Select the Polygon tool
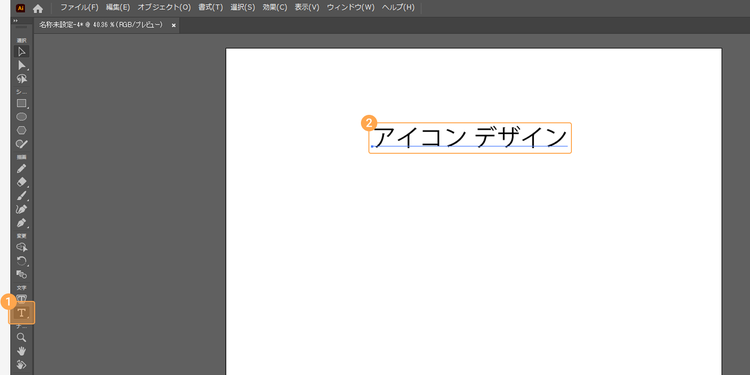750x375 pixels. [x=22, y=130]
